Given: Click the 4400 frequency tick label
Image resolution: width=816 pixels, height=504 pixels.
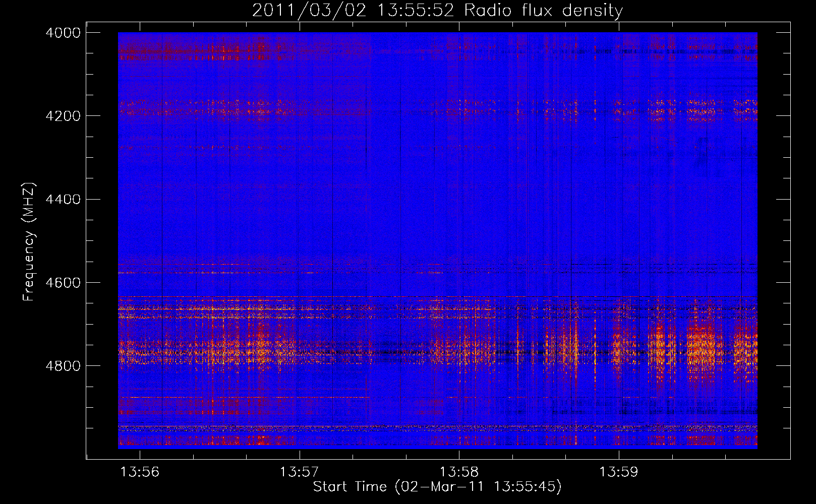Looking at the screenshot, I should coord(63,200).
